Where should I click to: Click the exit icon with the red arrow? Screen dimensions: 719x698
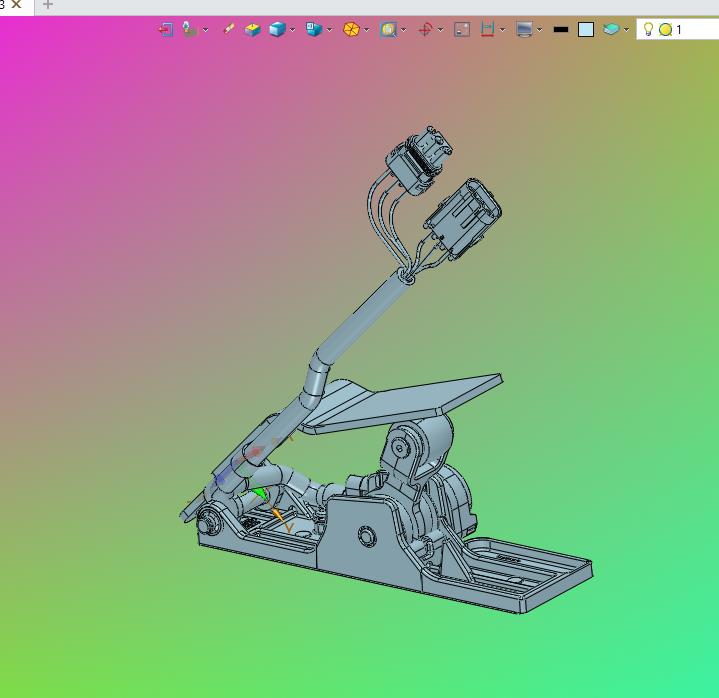click(166, 30)
